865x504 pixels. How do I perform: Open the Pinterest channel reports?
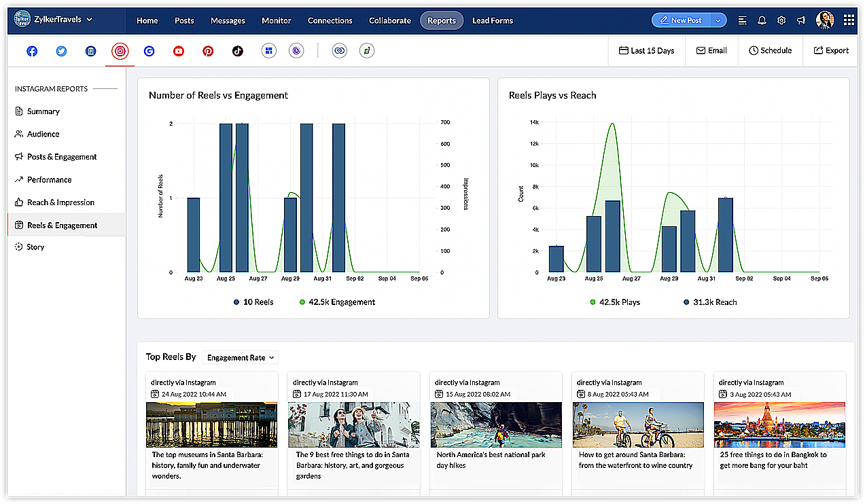tap(208, 51)
